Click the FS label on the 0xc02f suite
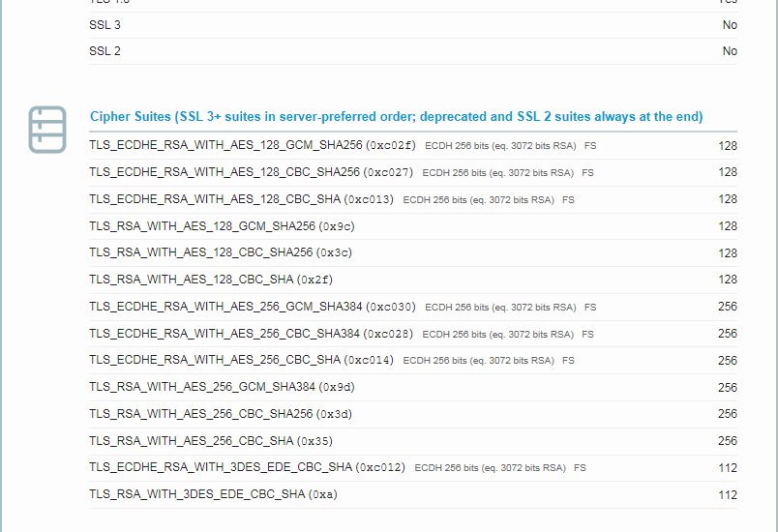 point(590,146)
